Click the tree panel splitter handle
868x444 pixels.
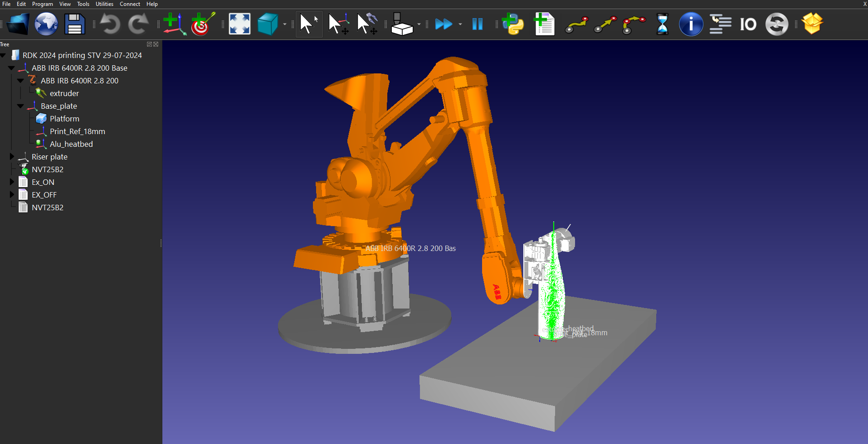point(161,243)
